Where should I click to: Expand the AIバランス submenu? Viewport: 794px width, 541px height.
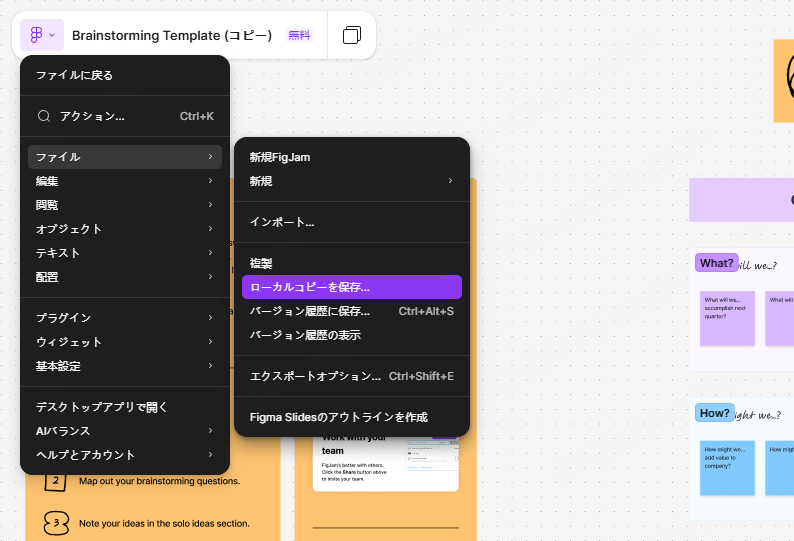coord(125,431)
